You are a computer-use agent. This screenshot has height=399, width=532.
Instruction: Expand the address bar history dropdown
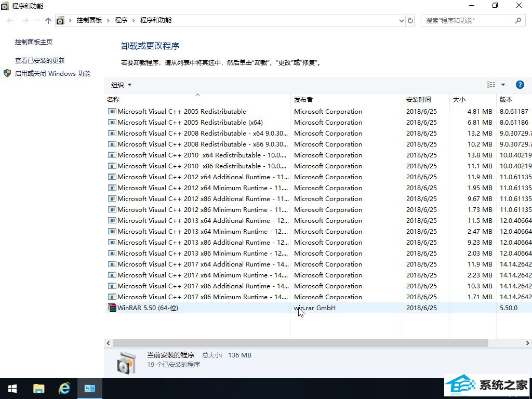pos(402,21)
